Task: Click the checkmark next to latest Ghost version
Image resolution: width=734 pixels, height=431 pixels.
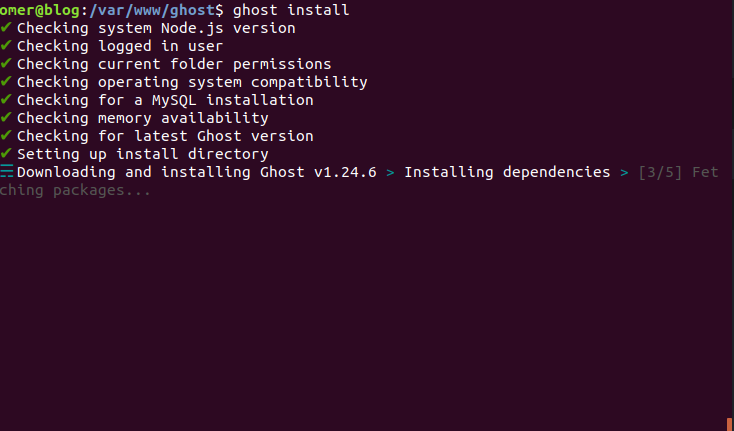Action: [6, 135]
